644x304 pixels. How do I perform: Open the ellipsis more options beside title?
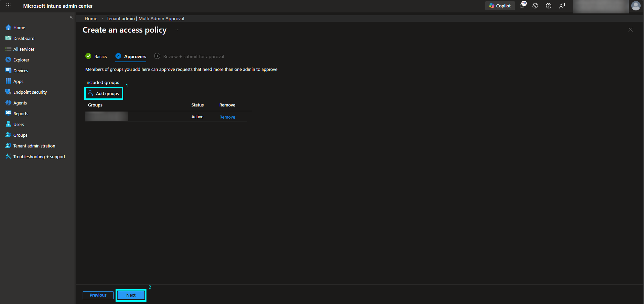[177, 30]
